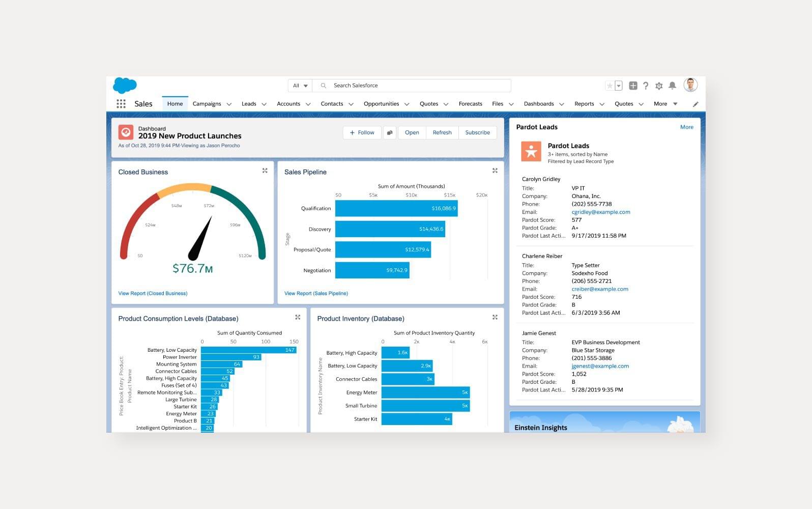Click the Open button
812x509 pixels.
tap(412, 133)
